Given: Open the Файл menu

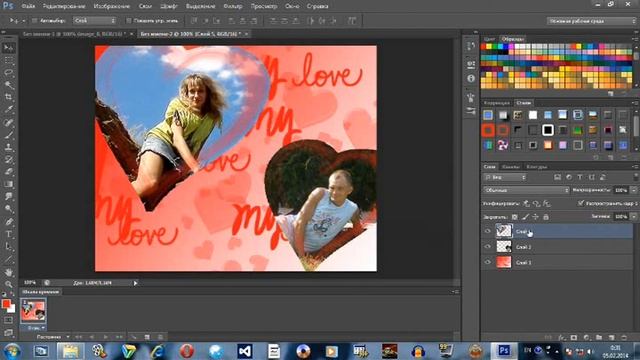Looking at the screenshot, I should point(28,6).
